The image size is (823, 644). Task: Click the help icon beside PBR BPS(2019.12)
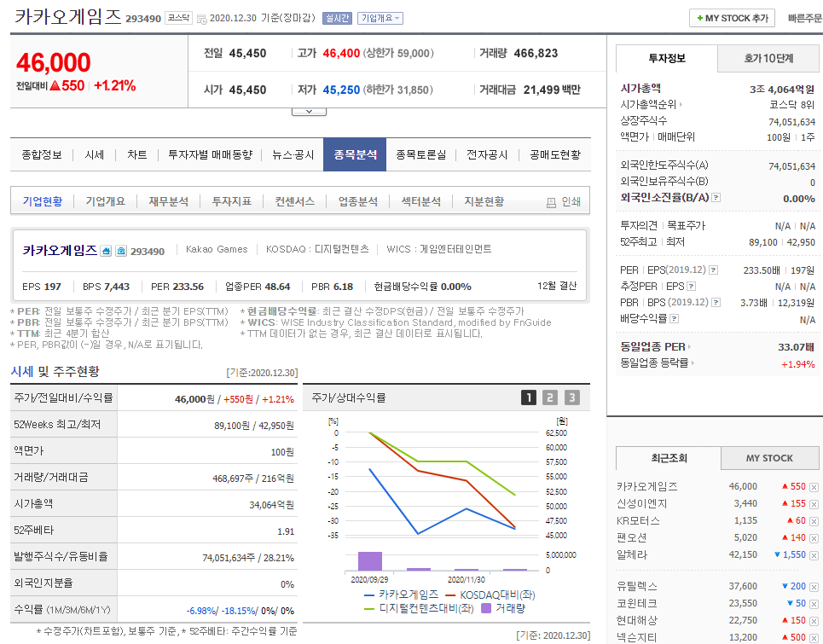(716, 303)
